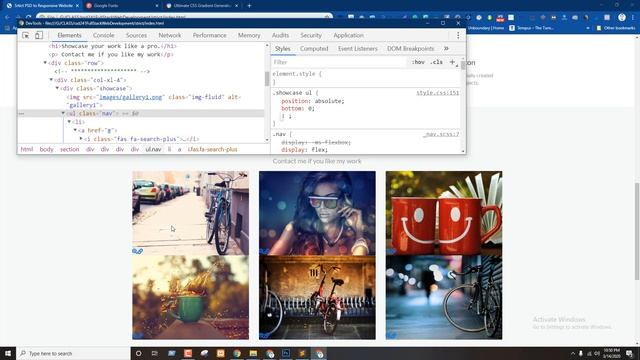Select i.fas.fa-search-plus in the breadcrumb
640x360 pixels.
[x=212, y=149]
